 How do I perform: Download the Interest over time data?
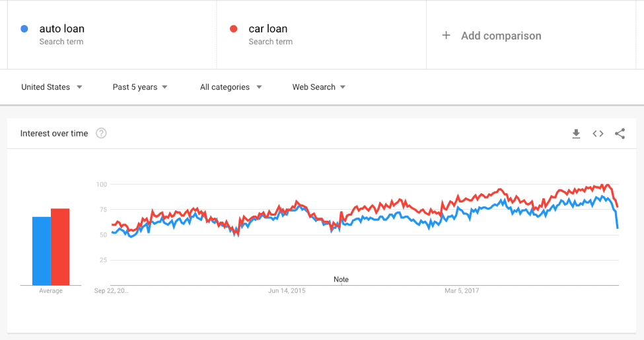576,134
